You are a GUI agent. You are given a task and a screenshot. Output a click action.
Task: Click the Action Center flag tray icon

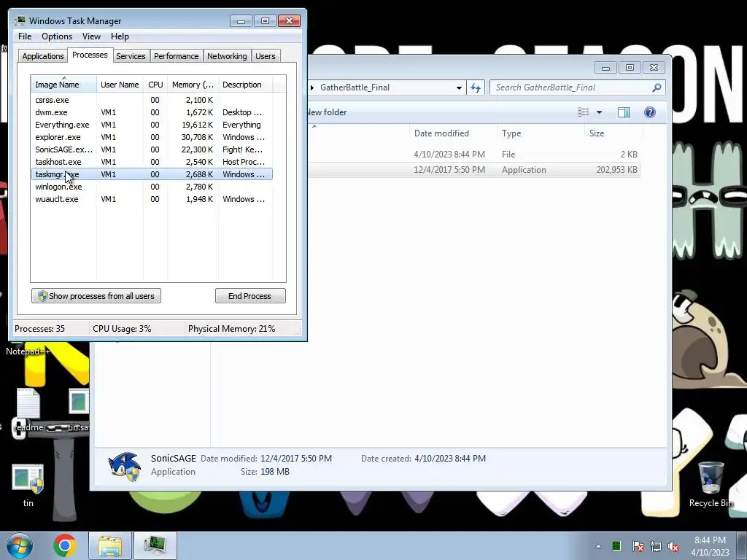click(638, 546)
